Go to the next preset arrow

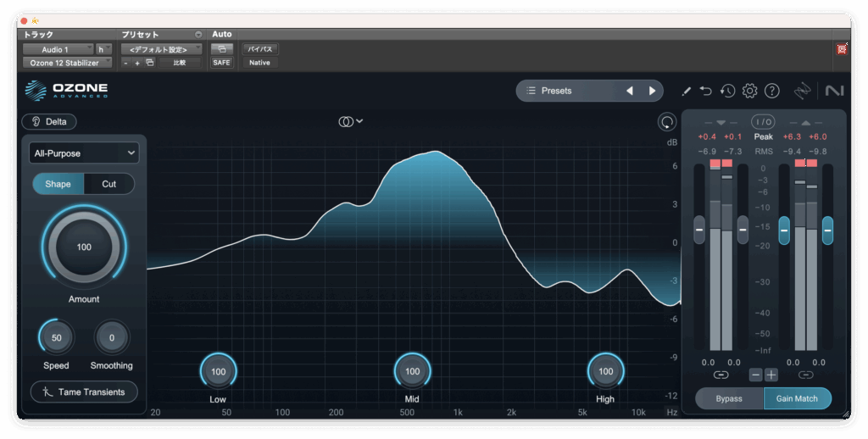[652, 91]
